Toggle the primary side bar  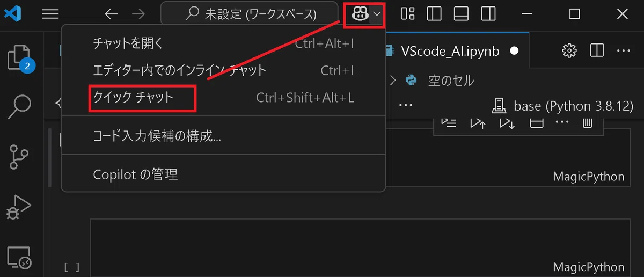click(434, 14)
